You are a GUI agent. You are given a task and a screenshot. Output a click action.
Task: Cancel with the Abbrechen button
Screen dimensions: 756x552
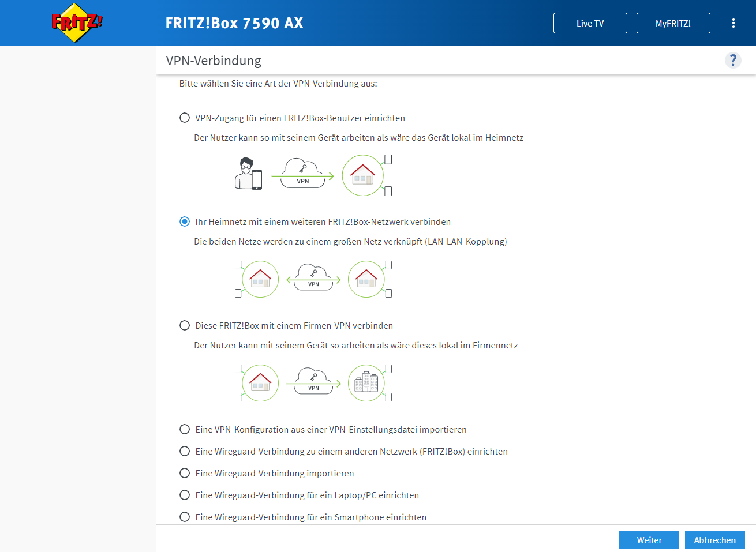[714, 539]
